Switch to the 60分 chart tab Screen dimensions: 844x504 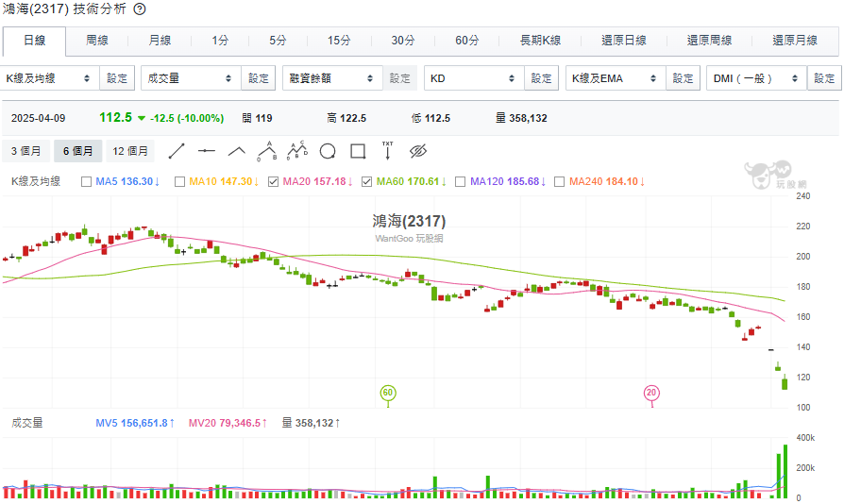(466, 41)
